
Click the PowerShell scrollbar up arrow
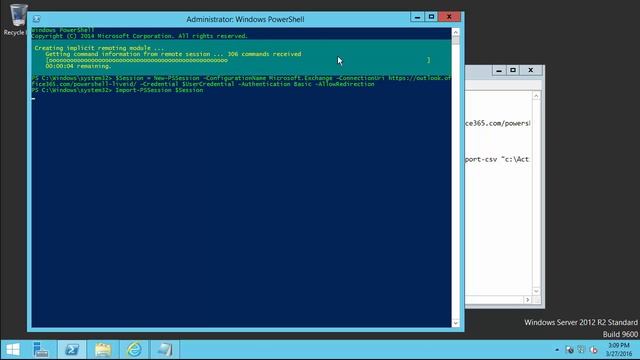(456, 32)
